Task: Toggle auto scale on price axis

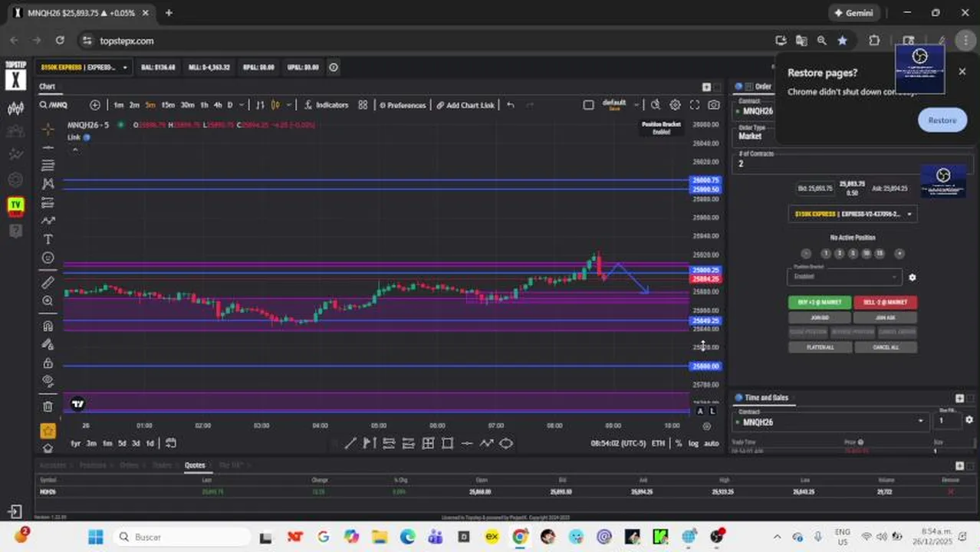Action: point(711,443)
